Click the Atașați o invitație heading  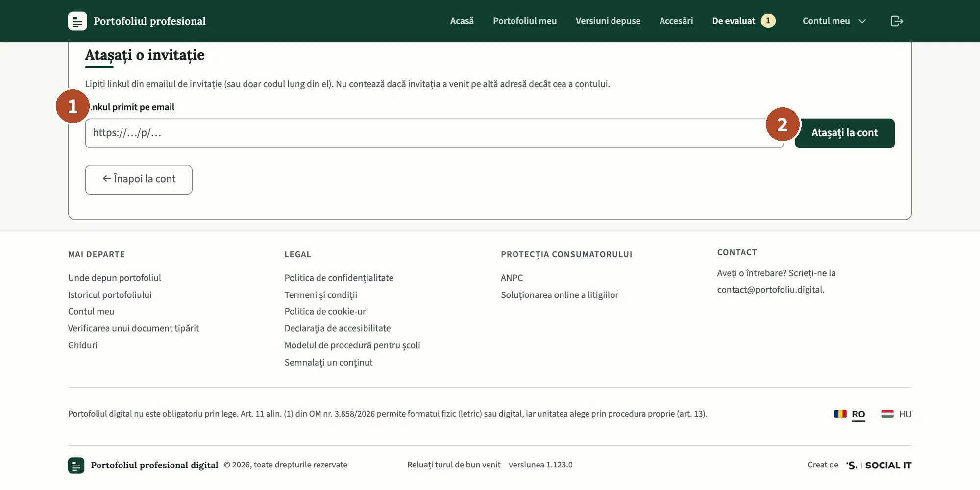145,55
